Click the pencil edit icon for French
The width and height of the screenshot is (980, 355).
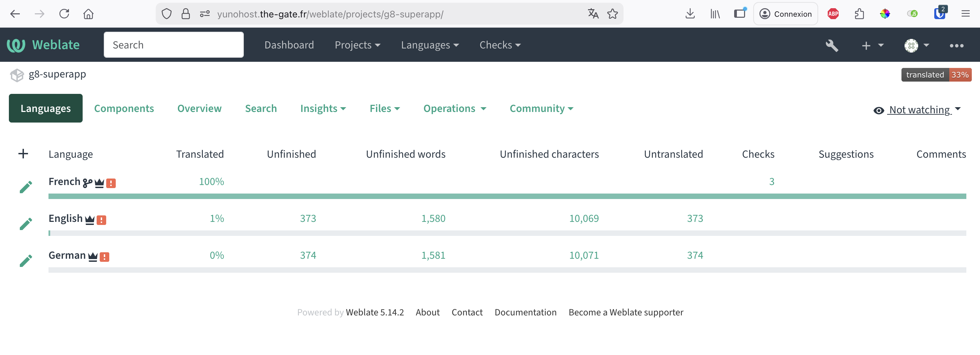[26, 187]
